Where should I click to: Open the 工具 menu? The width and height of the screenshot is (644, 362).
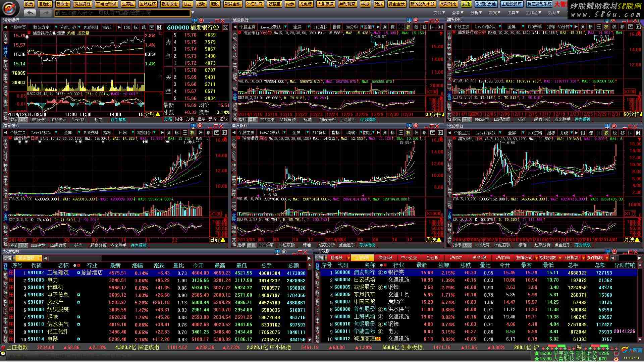tap(513, 13)
